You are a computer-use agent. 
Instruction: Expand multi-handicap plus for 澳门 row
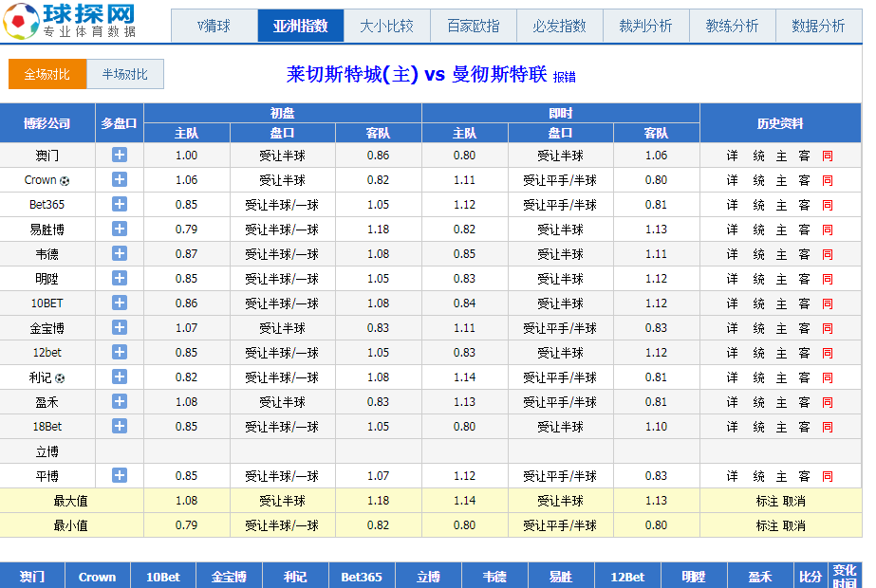pos(119,155)
